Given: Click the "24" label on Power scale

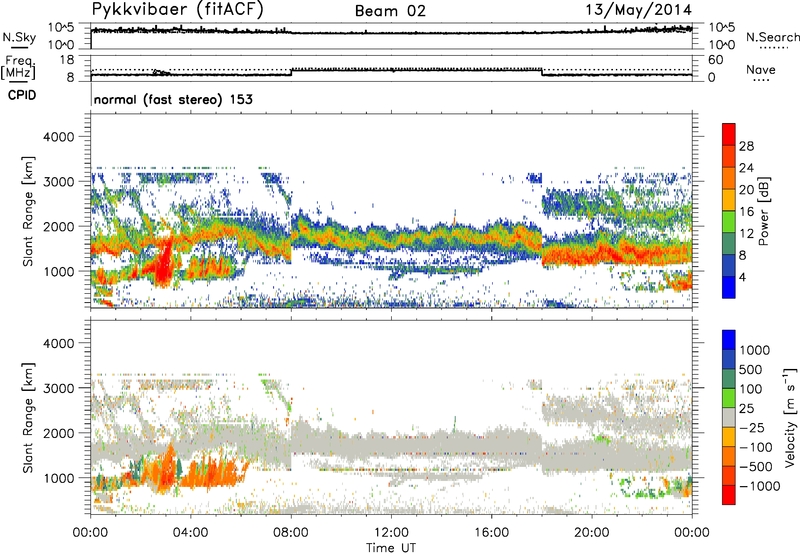Looking at the screenshot, I should click(x=746, y=168).
